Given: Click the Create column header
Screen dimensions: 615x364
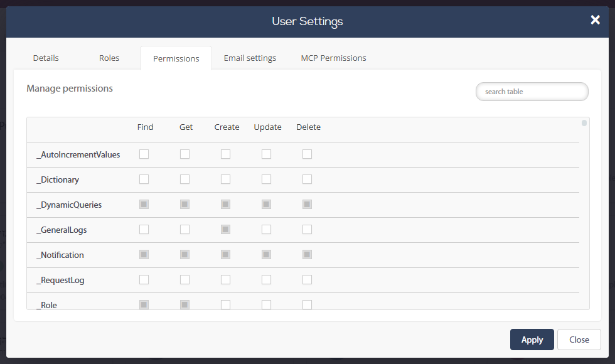Looking at the screenshot, I should pos(227,127).
